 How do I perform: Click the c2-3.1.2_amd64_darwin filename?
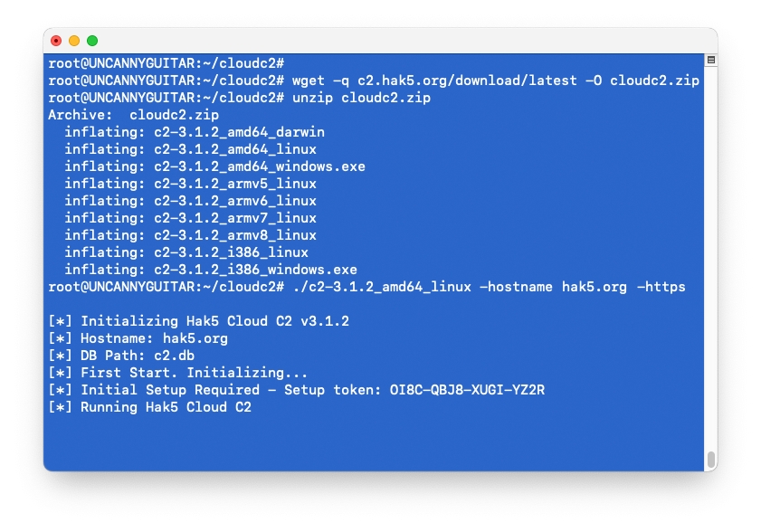239,132
